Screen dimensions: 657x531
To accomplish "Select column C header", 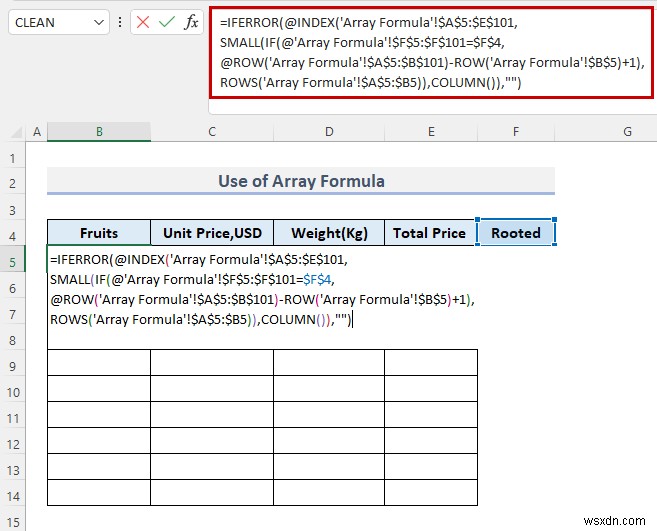I will (x=212, y=132).
